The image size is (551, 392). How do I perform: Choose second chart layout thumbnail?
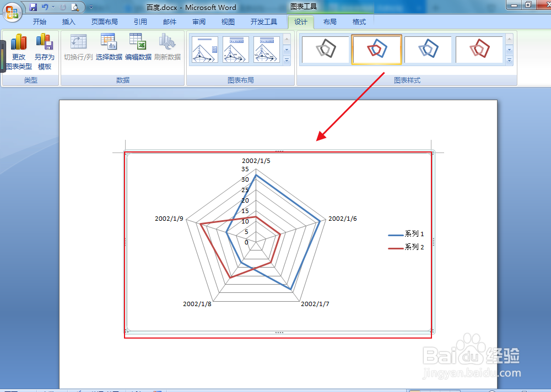coord(235,50)
